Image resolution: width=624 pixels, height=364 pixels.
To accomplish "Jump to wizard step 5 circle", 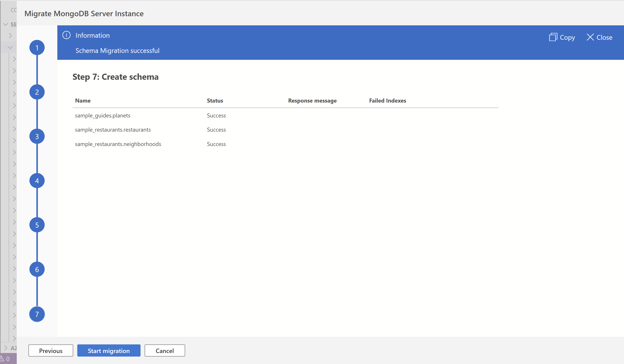I will 37,225.
